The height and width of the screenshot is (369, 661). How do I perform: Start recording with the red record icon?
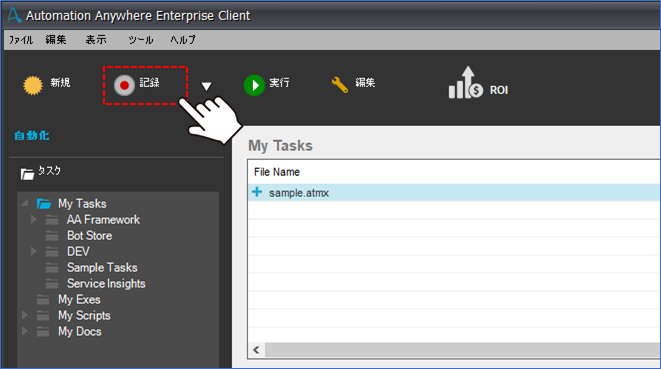point(124,85)
